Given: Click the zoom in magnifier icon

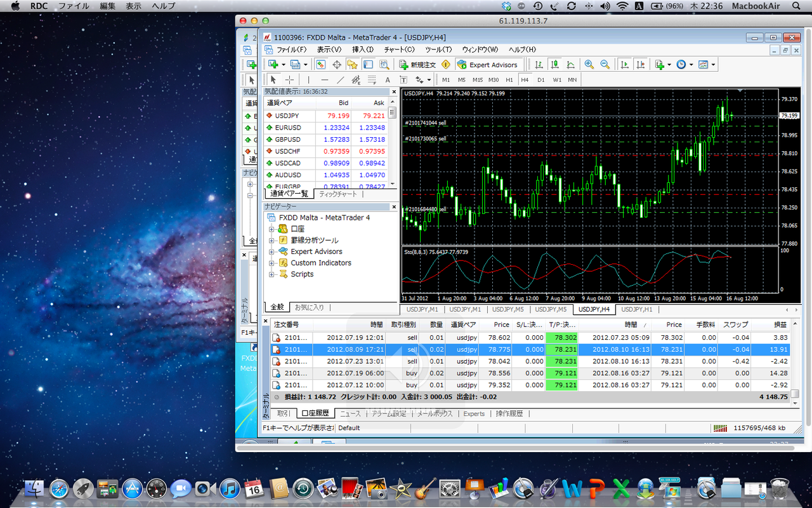Looking at the screenshot, I should pyautogui.click(x=589, y=64).
